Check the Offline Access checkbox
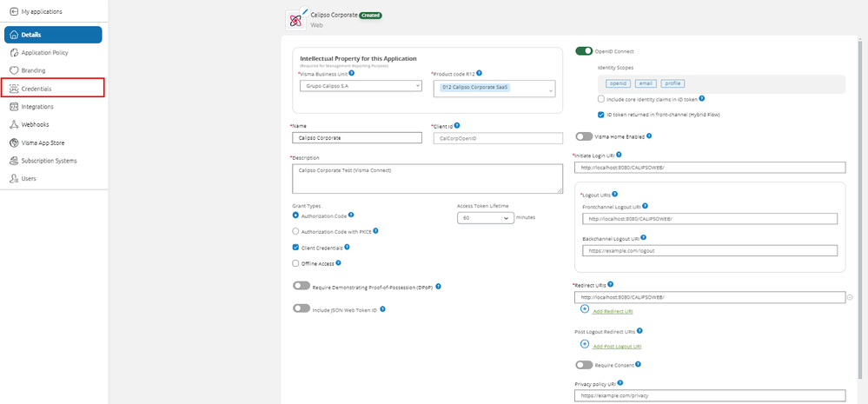The width and height of the screenshot is (868, 404). pyautogui.click(x=295, y=263)
